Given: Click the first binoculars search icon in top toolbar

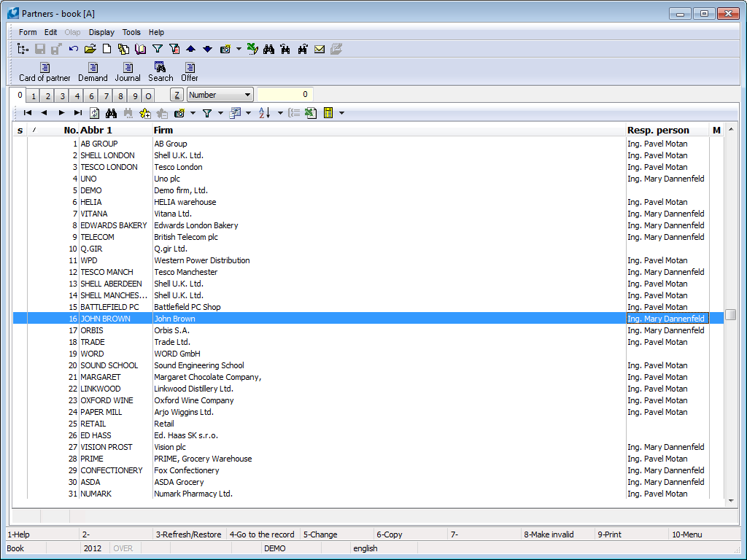Looking at the screenshot, I should click(x=268, y=49).
